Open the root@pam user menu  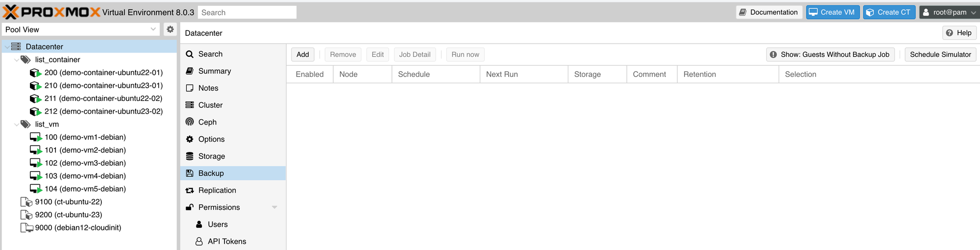(x=950, y=12)
